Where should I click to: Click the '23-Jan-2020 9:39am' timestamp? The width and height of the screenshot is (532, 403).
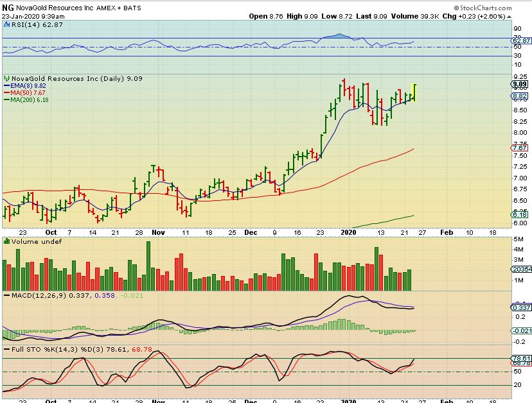tap(33, 16)
